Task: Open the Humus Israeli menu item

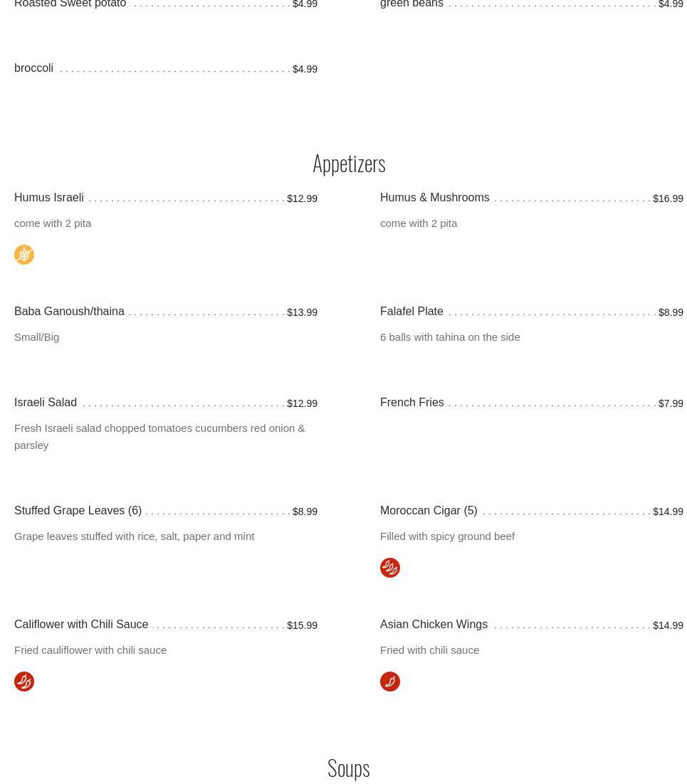Action: (x=49, y=198)
